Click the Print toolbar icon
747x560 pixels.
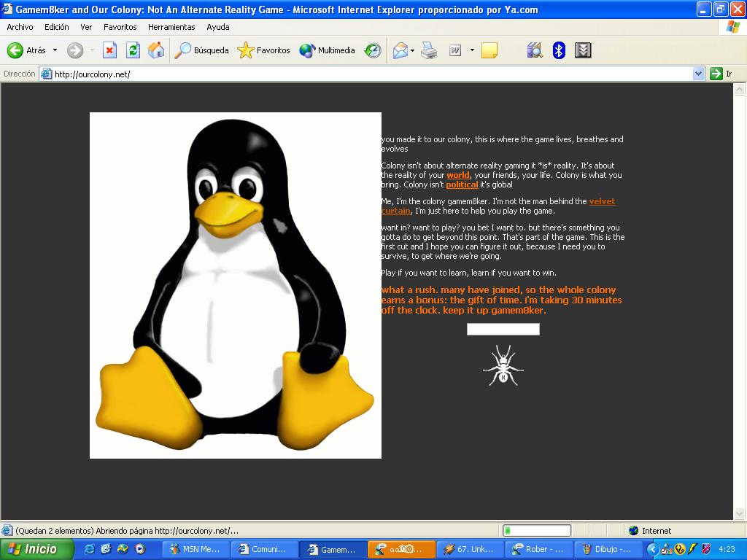pyautogui.click(x=429, y=50)
